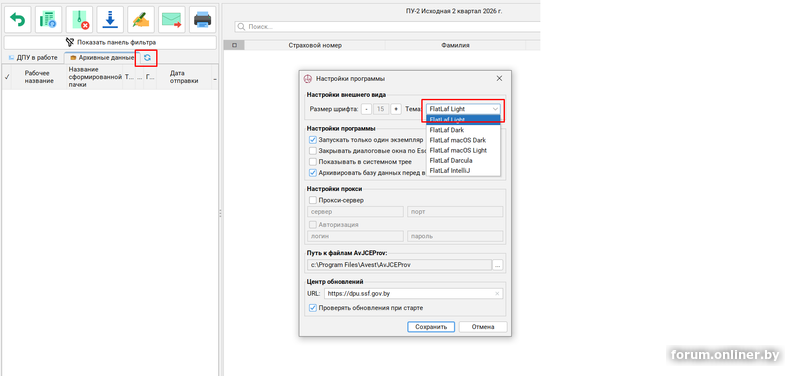Select 'FlatLaf IntelliJ' theme option
The width and height of the screenshot is (800, 376).
click(x=463, y=170)
